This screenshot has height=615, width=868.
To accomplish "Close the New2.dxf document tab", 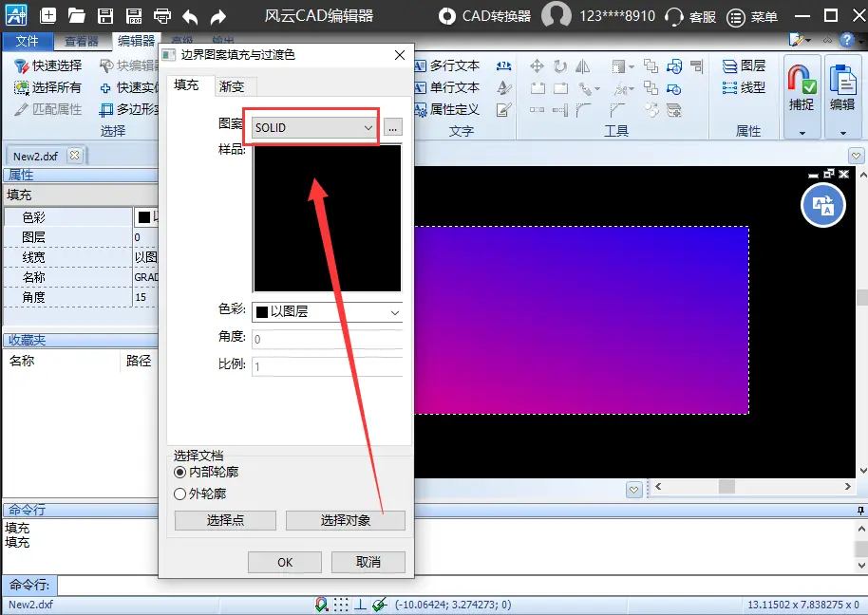I will (74, 156).
